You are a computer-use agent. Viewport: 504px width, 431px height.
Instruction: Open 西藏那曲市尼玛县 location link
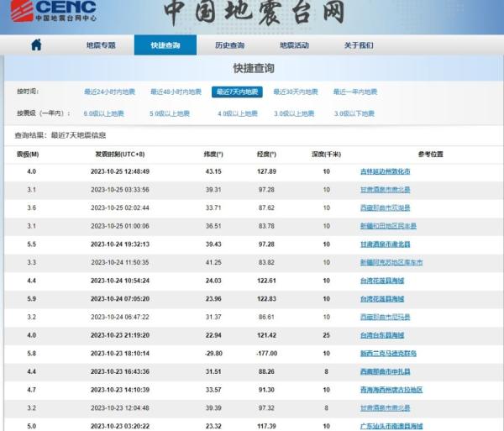[x=385, y=318]
